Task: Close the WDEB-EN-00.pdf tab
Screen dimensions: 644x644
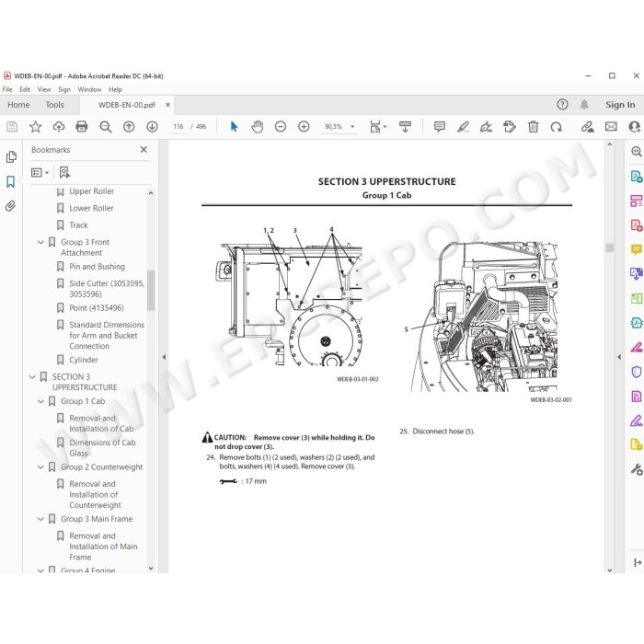Action: click(x=167, y=105)
